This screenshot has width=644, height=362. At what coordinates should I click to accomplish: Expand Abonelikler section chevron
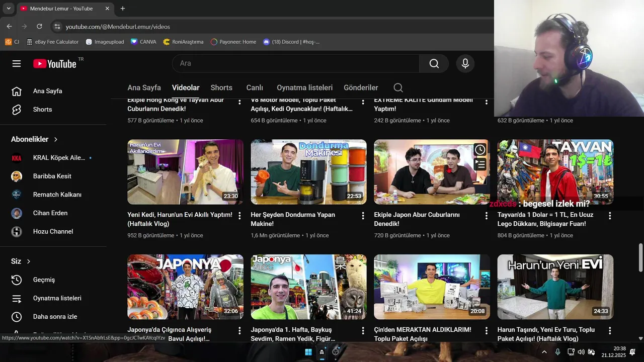(56, 139)
